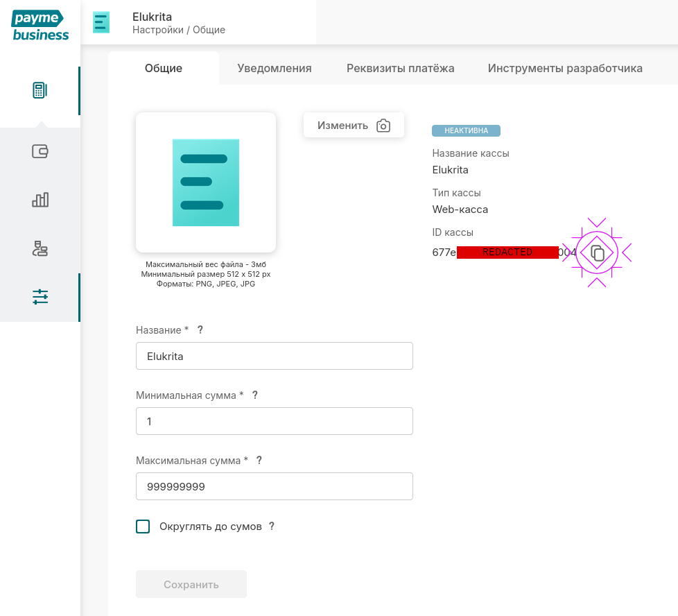The height and width of the screenshot is (616, 678).
Task: Select the settings sliders icon in sidebar
Action: [x=40, y=297]
